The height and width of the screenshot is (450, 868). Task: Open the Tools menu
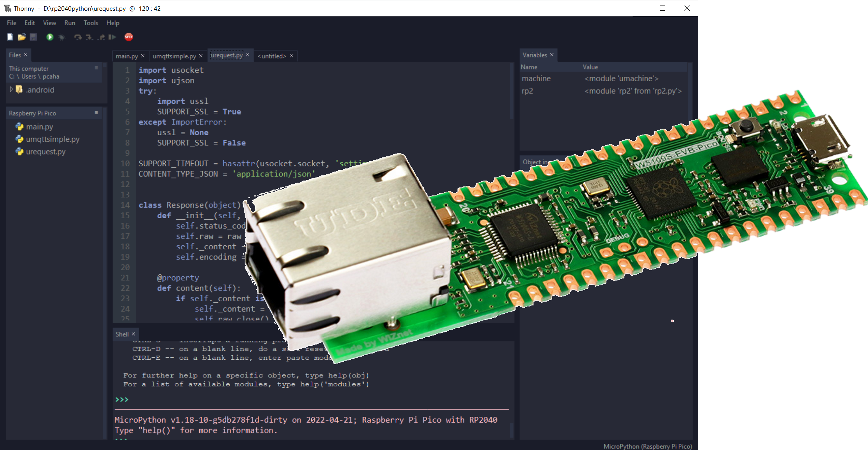coord(91,23)
